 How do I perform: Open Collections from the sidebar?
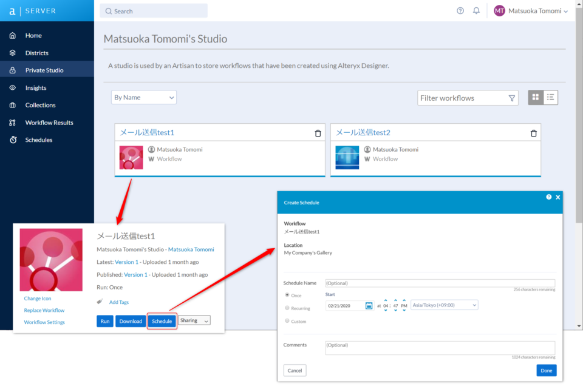[x=40, y=105]
